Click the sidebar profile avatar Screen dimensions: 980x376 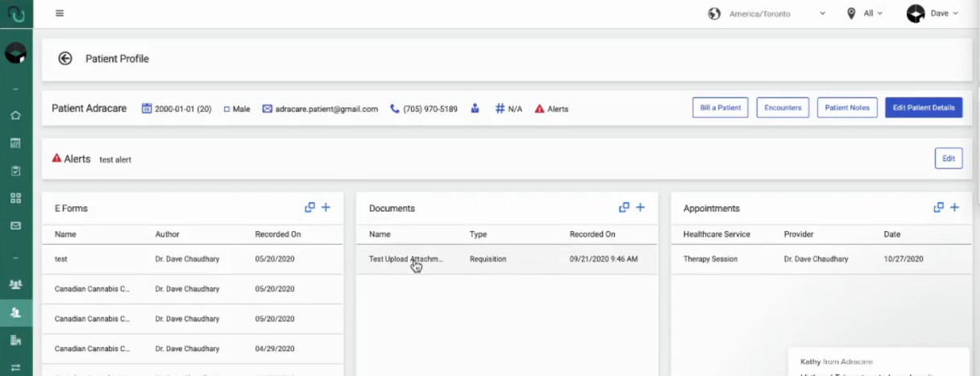pos(15,54)
